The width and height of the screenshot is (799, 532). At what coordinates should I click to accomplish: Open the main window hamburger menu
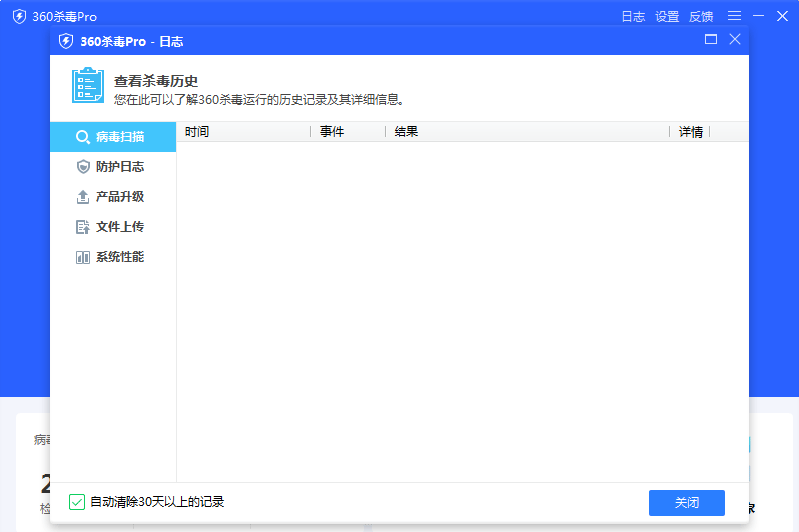(734, 16)
